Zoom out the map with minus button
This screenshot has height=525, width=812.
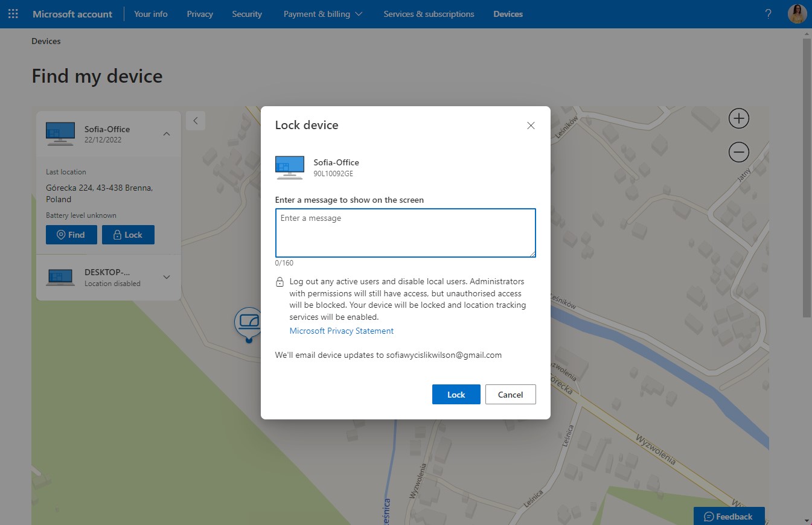tap(739, 151)
